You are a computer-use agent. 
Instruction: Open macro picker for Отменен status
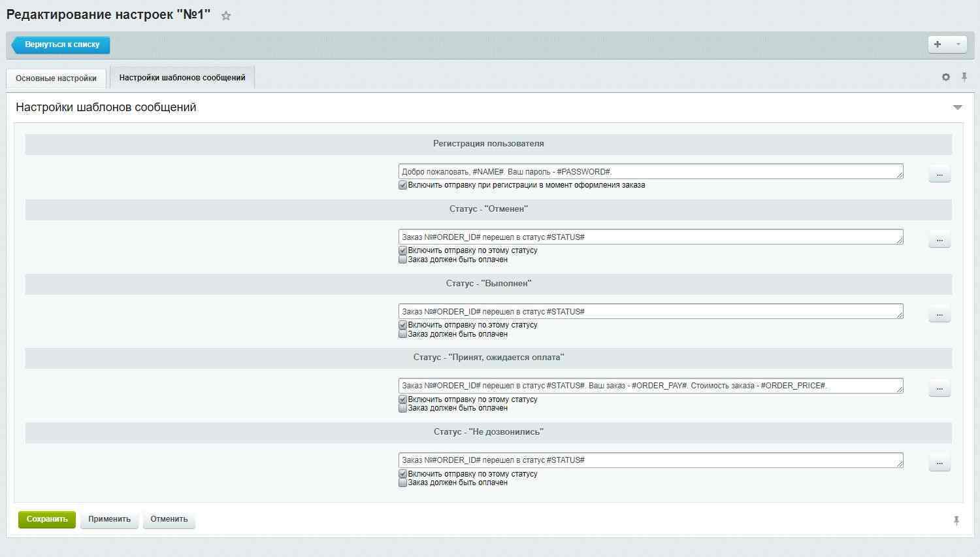point(939,240)
